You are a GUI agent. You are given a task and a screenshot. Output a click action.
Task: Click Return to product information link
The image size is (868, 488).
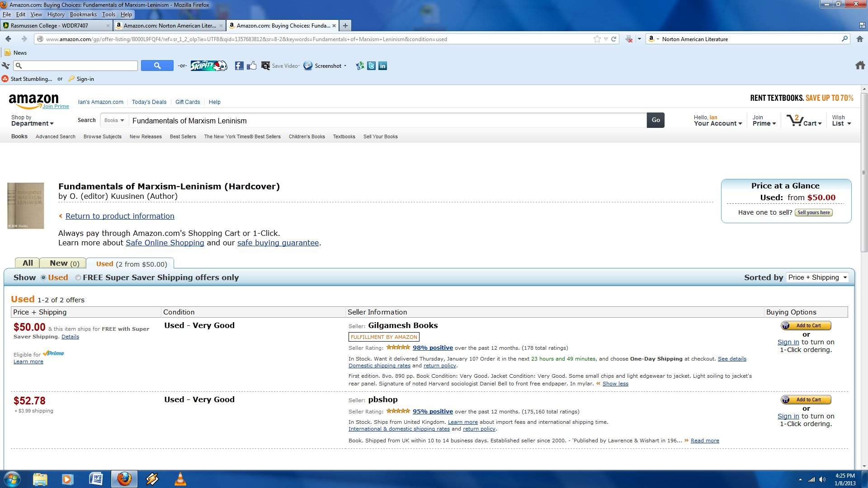pyautogui.click(x=120, y=216)
